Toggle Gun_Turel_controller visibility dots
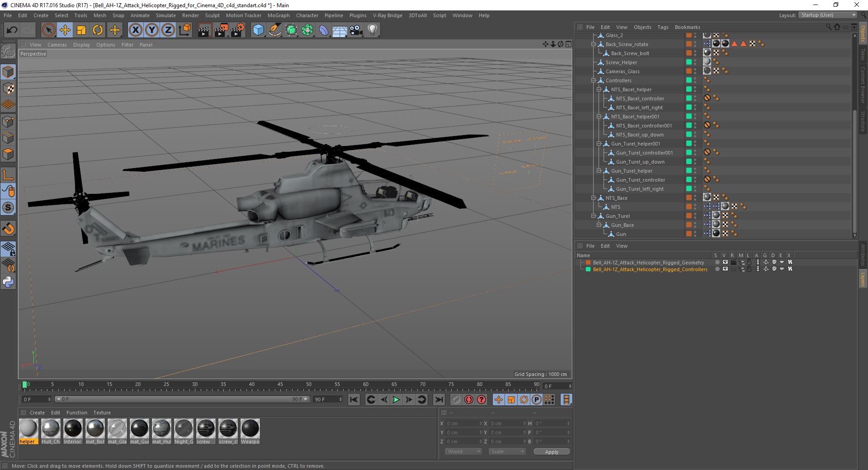Image resolution: width=868 pixels, height=470 pixels. (695, 180)
